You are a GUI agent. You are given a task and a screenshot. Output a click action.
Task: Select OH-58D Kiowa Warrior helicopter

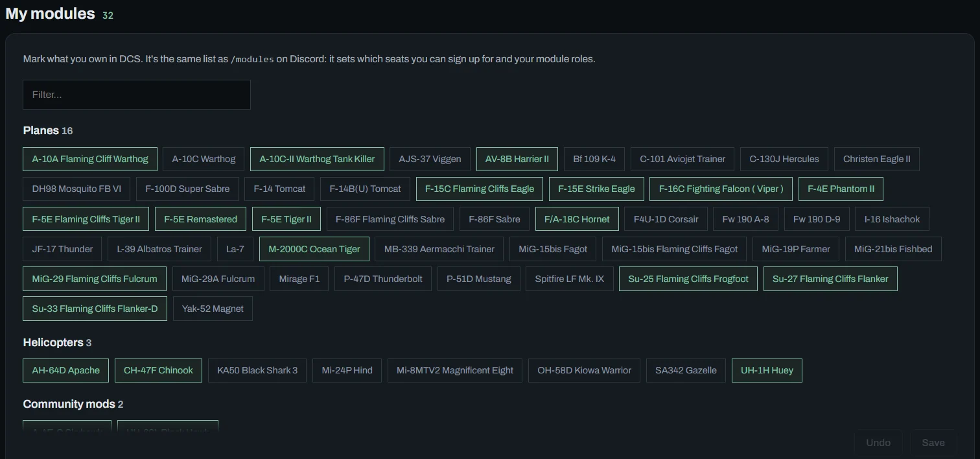(584, 370)
